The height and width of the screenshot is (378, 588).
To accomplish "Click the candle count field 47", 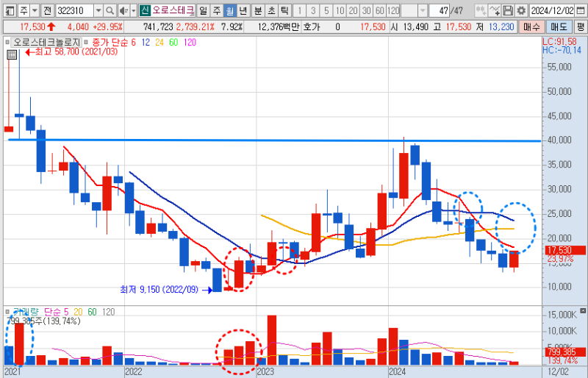I will 439,10.
